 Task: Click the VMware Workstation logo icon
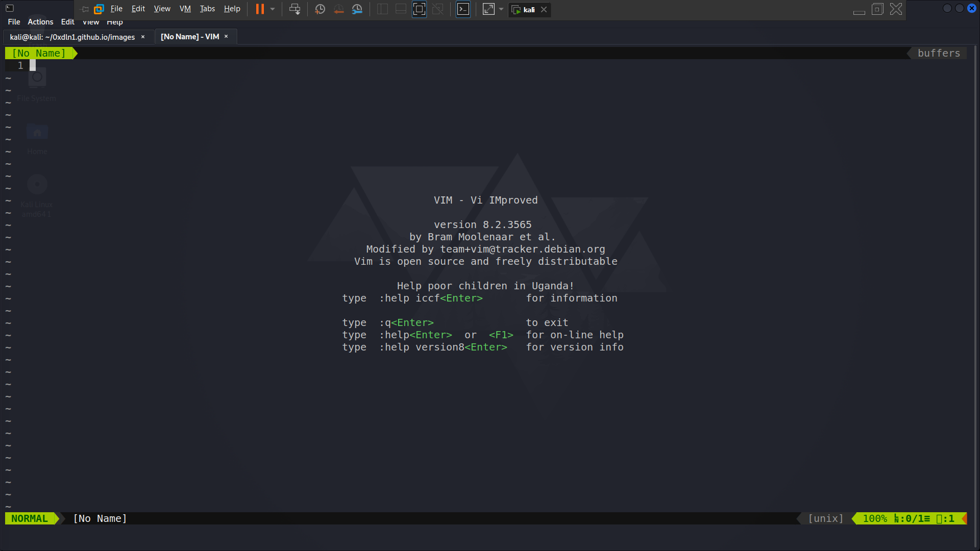(99, 9)
